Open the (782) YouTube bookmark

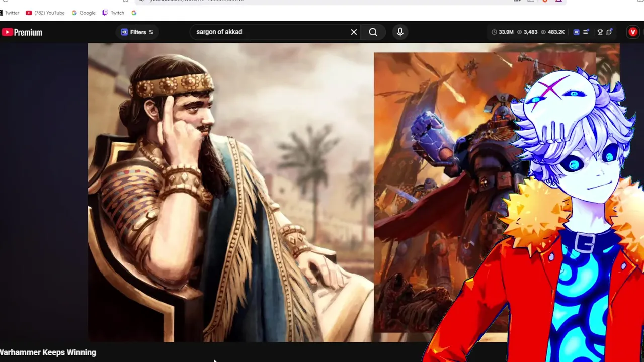tap(45, 13)
